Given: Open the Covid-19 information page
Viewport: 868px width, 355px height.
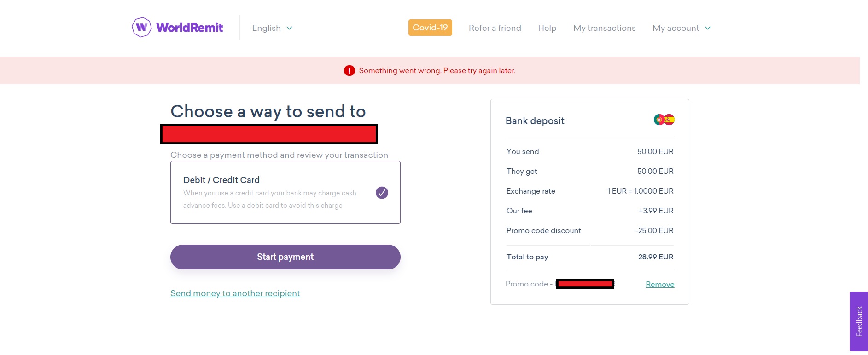Looking at the screenshot, I should (x=430, y=28).
